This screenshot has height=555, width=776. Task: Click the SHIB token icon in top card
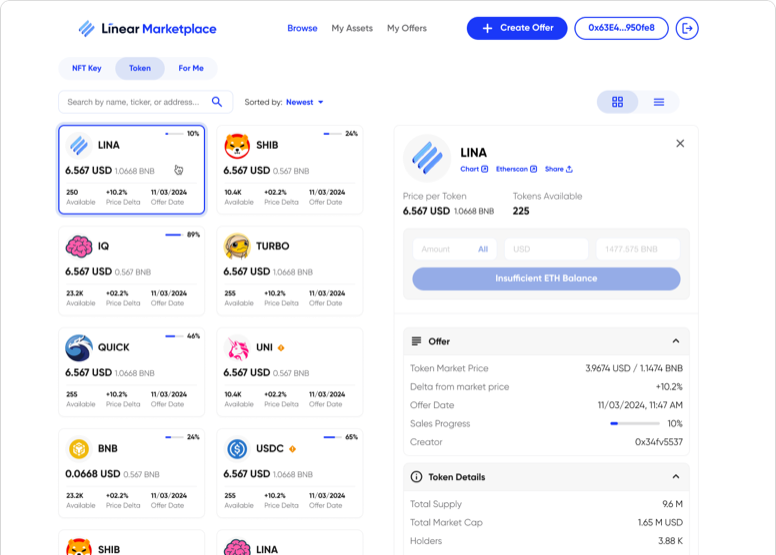coord(237,146)
